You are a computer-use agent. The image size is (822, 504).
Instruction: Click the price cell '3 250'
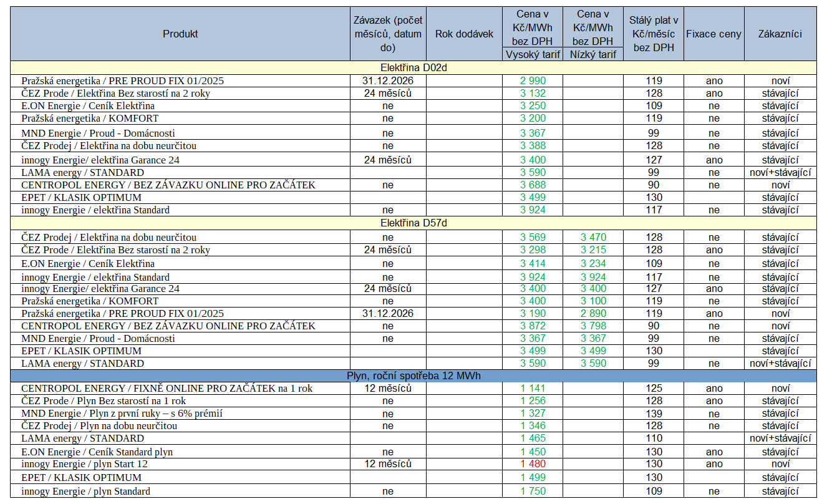pos(533,105)
